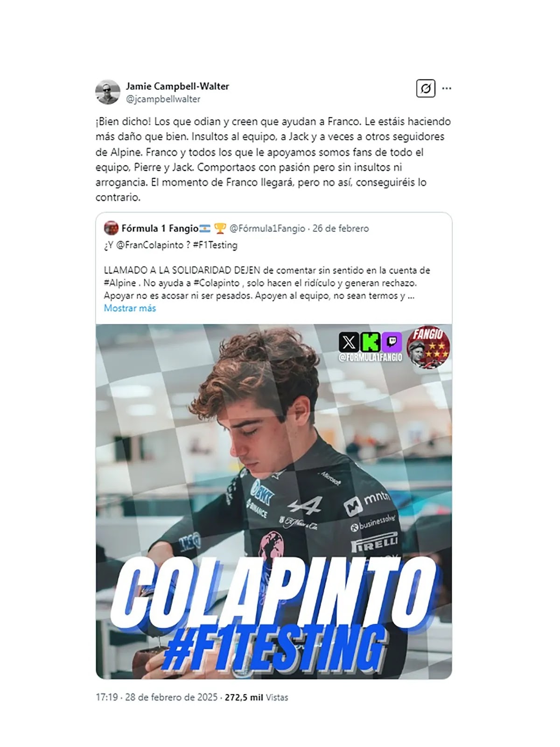Open the three-dot more options menu
This screenshot has height=747, width=560.
447,88
